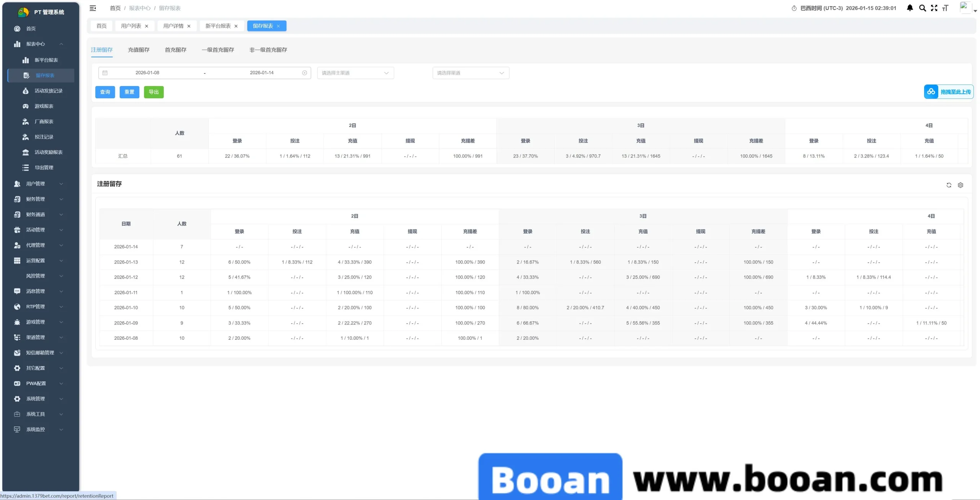
Task: Refresh the 注册留存 table
Action: 949,185
